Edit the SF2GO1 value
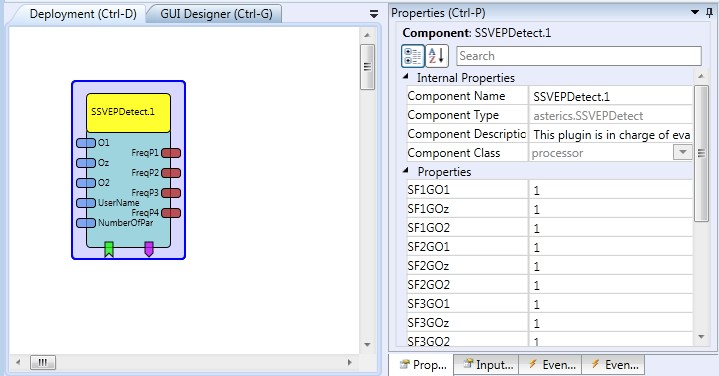The height and width of the screenshot is (376, 719). click(611, 247)
